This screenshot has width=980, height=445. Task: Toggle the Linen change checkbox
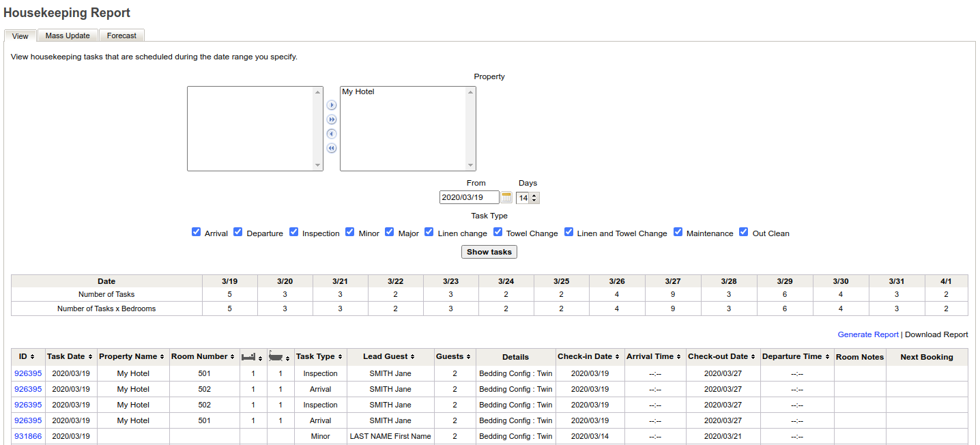click(x=429, y=232)
